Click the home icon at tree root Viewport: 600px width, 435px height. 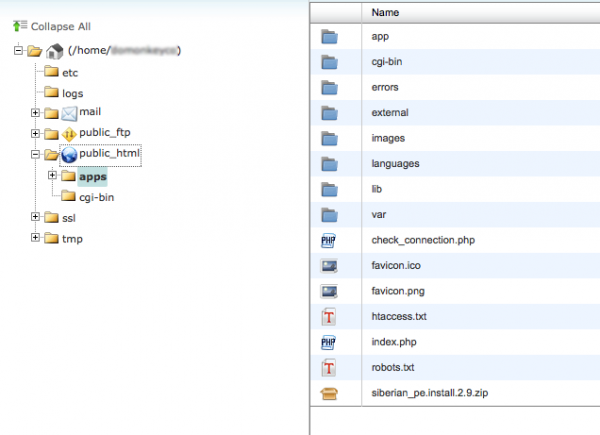point(55,51)
